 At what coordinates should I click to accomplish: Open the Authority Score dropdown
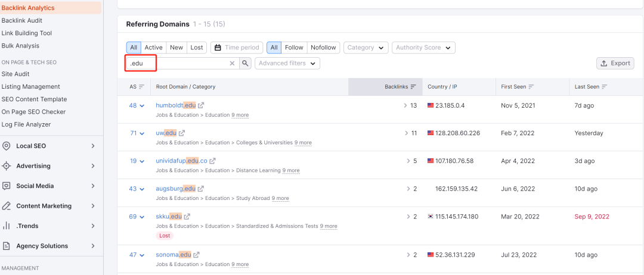(423, 48)
